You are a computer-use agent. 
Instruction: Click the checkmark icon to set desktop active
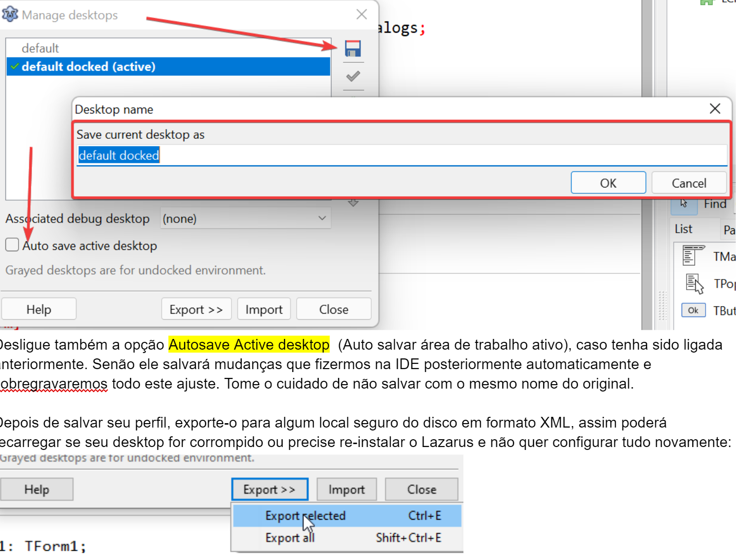(353, 76)
